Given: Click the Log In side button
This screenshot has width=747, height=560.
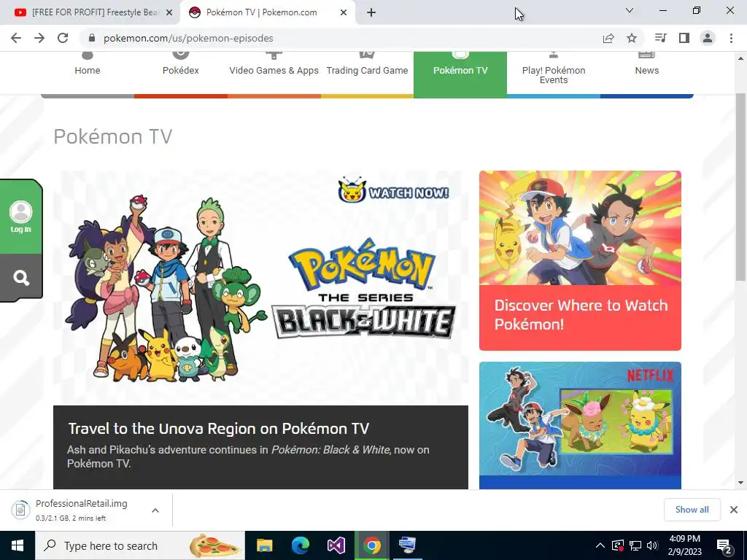Looking at the screenshot, I should pos(21,217).
